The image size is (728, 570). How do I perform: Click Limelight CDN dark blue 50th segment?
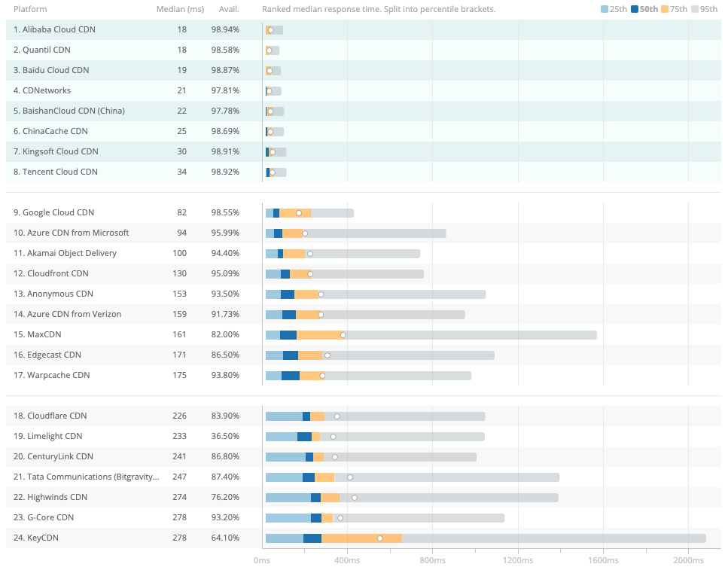pyautogui.click(x=304, y=437)
